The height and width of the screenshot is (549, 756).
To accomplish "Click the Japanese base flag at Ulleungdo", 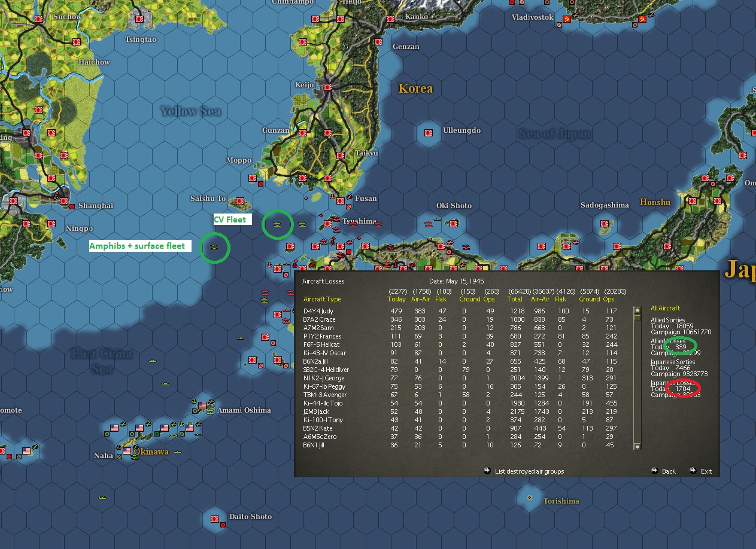I will (429, 133).
